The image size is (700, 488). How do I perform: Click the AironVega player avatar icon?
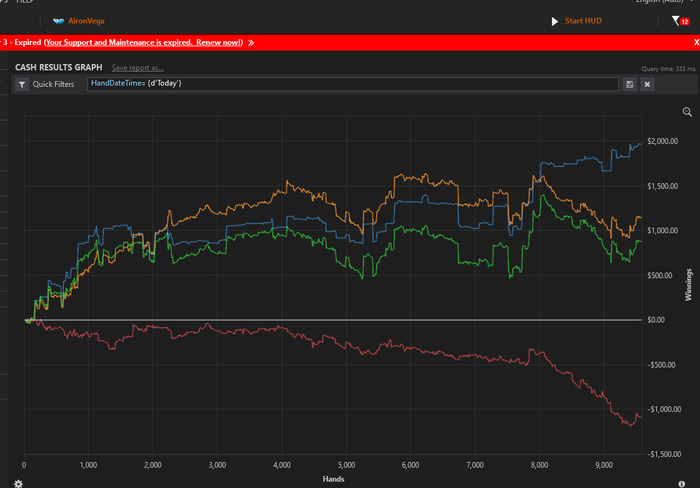click(58, 20)
